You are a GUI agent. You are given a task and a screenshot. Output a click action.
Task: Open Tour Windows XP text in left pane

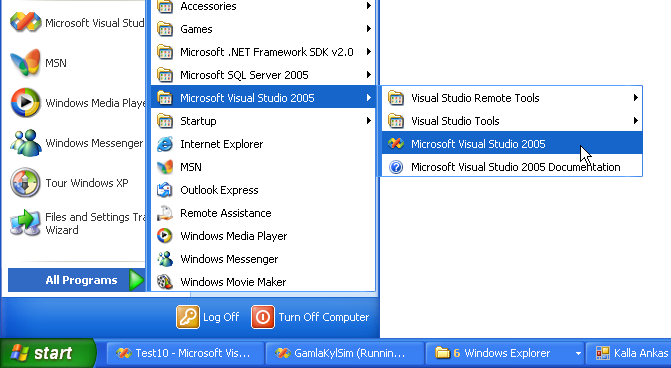pyautogui.click(x=87, y=183)
